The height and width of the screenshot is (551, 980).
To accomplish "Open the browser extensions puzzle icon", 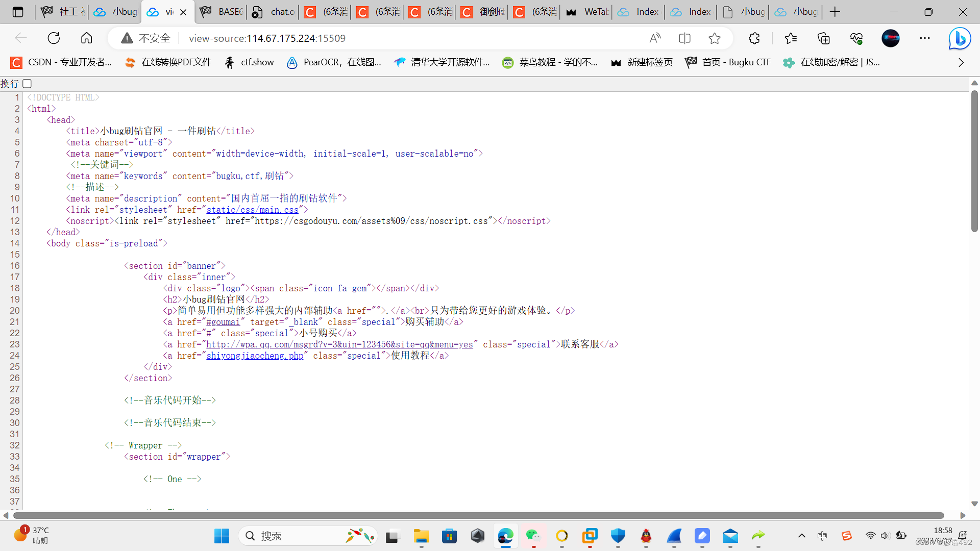I will coord(754,38).
